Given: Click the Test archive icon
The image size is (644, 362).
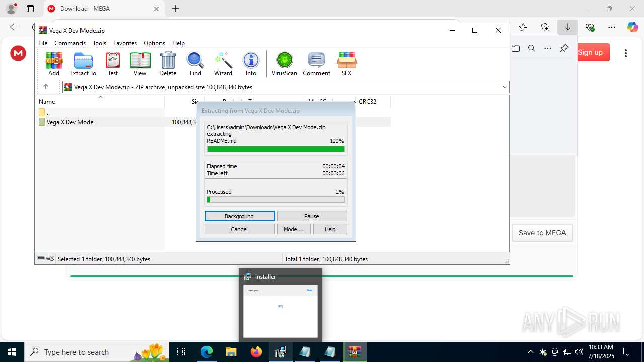Looking at the screenshot, I should tap(113, 64).
